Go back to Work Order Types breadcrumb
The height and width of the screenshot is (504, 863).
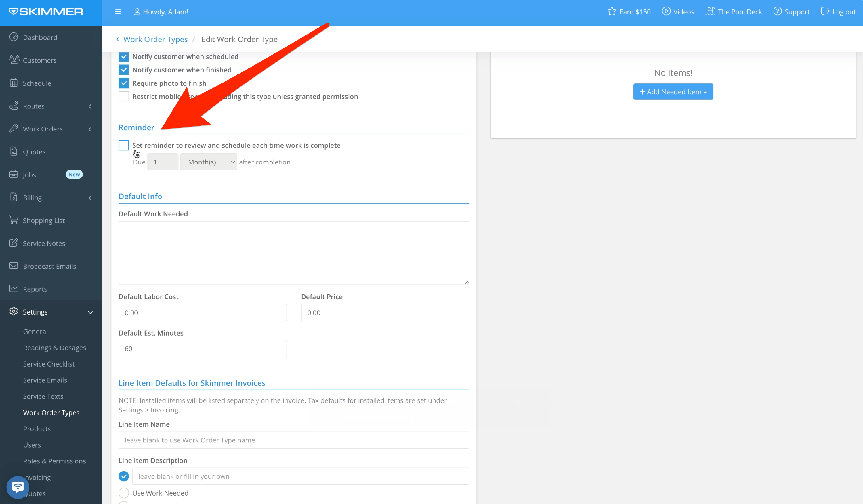[x=155, y=39]
